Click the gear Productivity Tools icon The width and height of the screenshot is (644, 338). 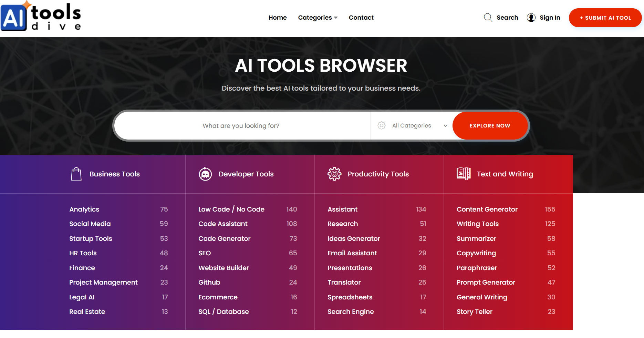point(334,174)
